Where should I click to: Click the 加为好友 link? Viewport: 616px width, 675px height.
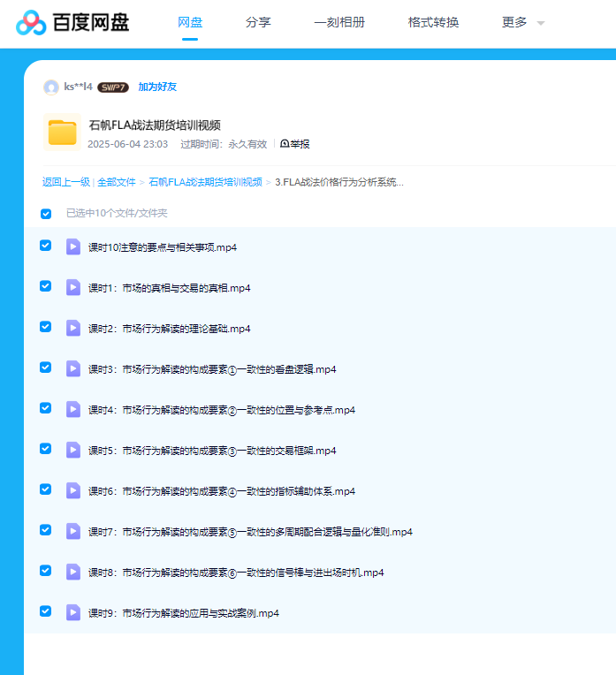(157, 87)
